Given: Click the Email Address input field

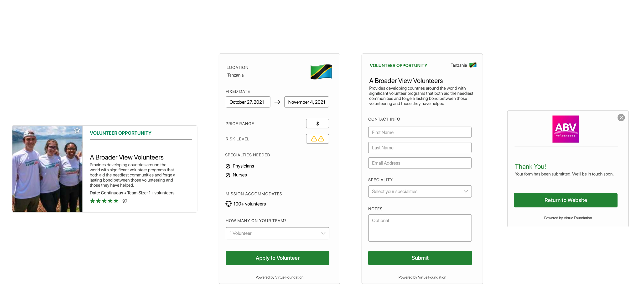Looking at the screenshot, I should tap(420, 163).
